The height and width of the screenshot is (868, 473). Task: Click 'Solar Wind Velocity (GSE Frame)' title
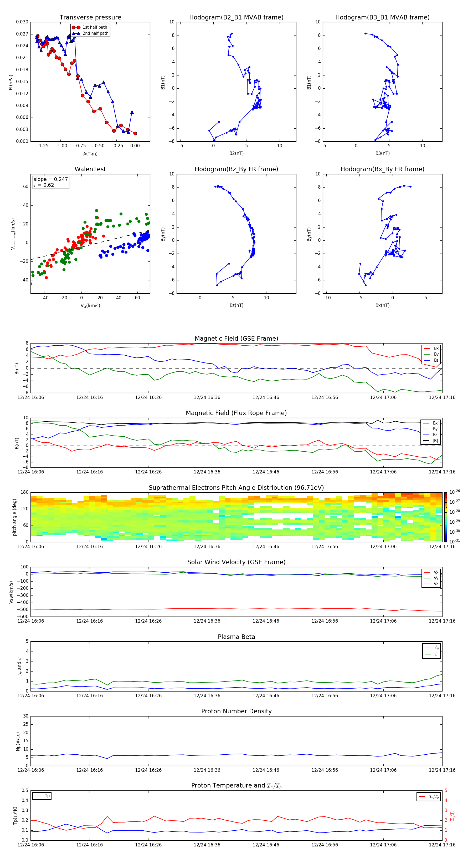point(236,562)
